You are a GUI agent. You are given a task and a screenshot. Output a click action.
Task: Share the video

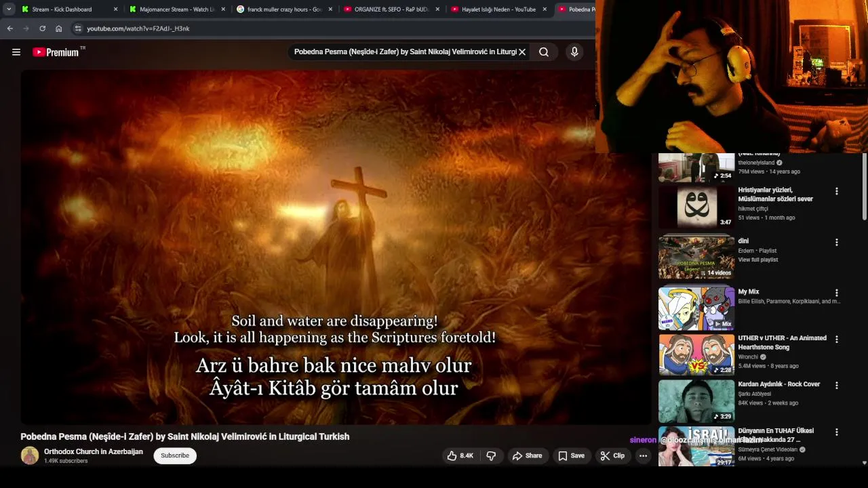[x=527, y=455]
